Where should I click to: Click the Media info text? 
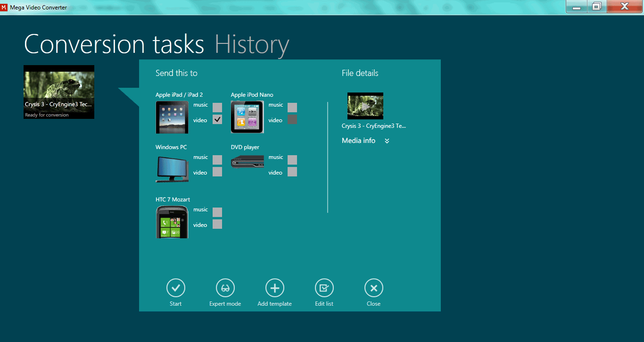pyautogui.click(x=359, y=141)
